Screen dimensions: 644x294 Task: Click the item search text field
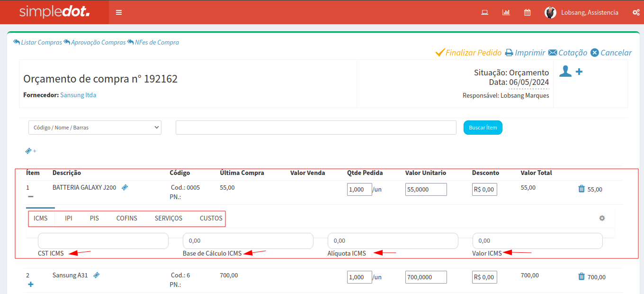point(316,128)
